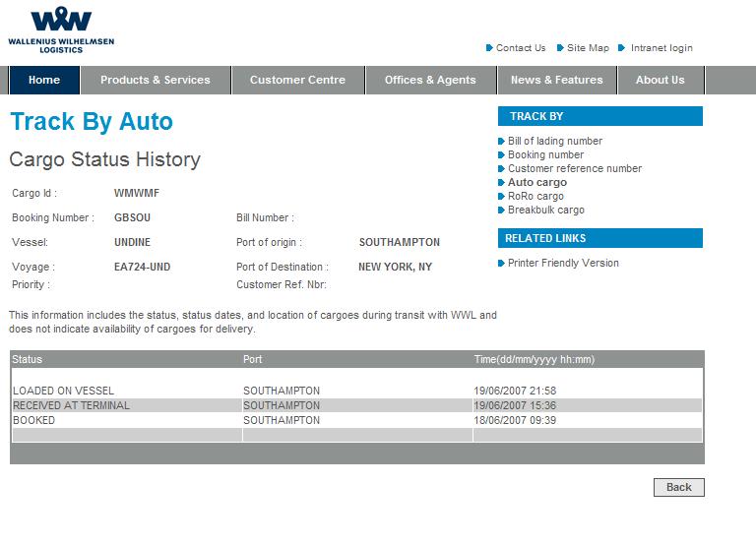Go to the Customer Centre section
Viewport: 756px width, 544px height.
(x=298, y=80)
